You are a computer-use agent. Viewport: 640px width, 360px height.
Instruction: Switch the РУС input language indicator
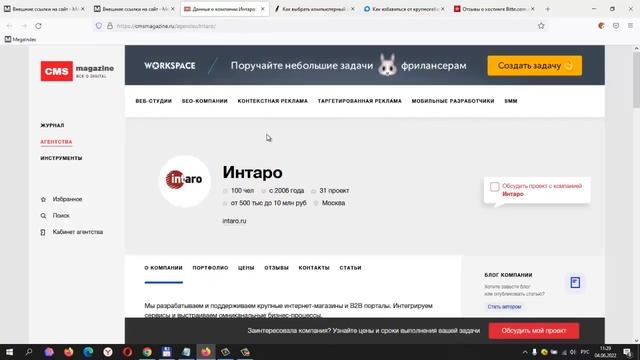[585, 352]
